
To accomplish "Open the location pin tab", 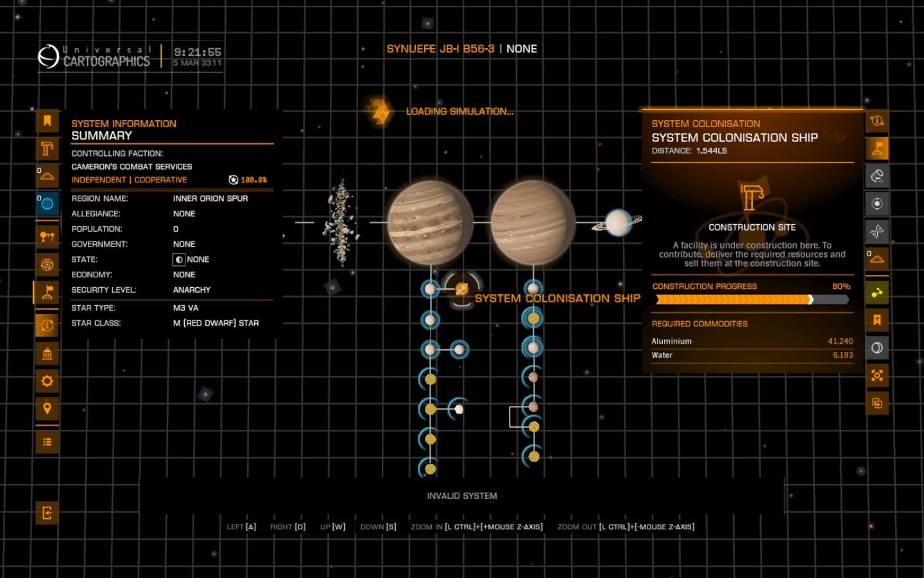I will tap(47, 408).
